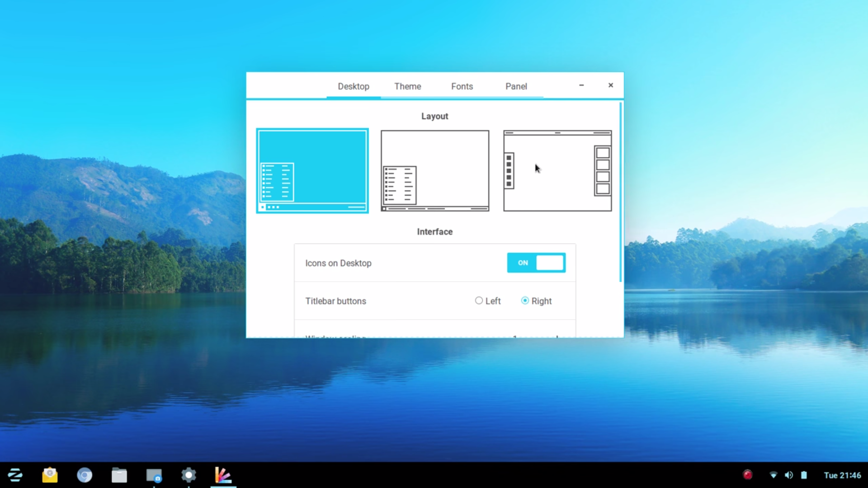868x488 pixels.
Task: Open the Software store taskbar icon
Action: tap(50, 475)
